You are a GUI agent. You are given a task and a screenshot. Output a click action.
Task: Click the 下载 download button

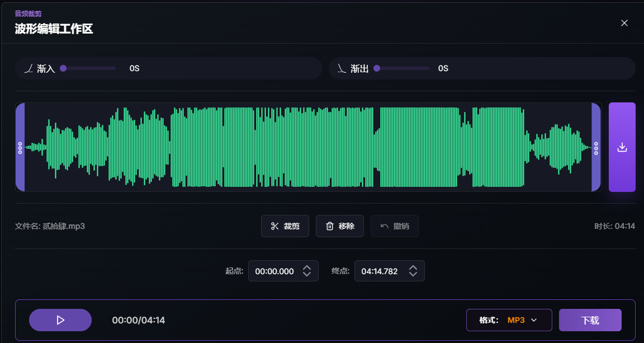tap(590, 320)
